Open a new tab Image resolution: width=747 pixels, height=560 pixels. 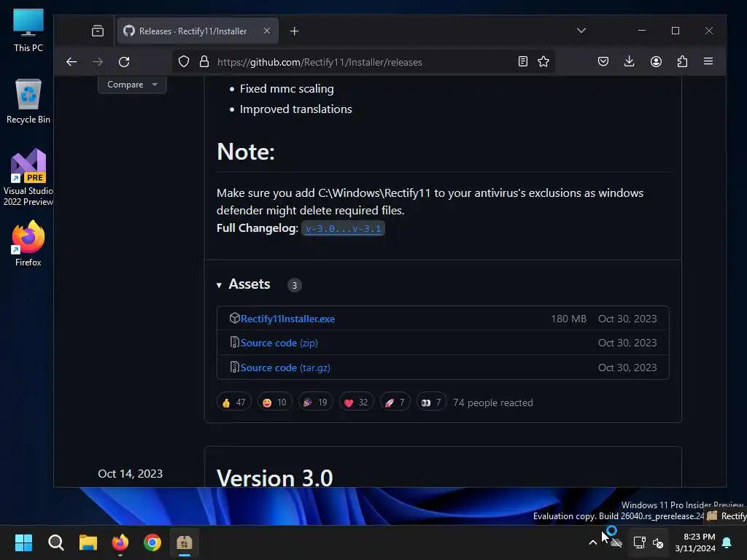coord(295,31)
